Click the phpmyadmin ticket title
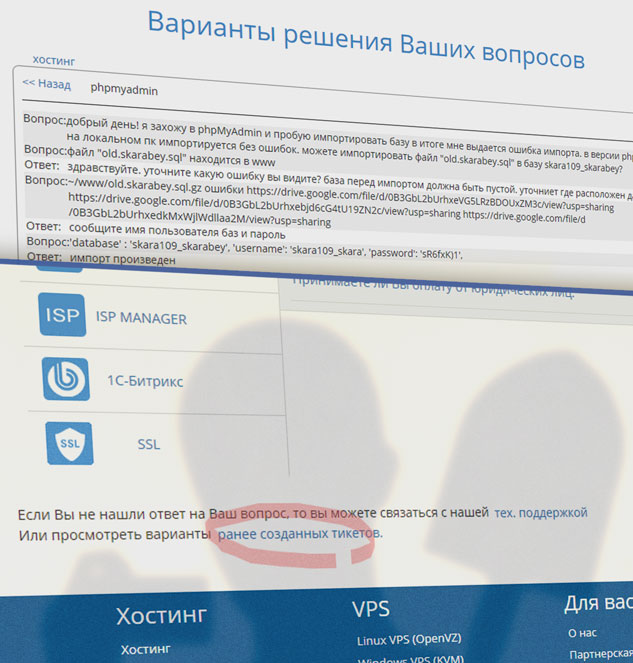 [x=124, y=89]
